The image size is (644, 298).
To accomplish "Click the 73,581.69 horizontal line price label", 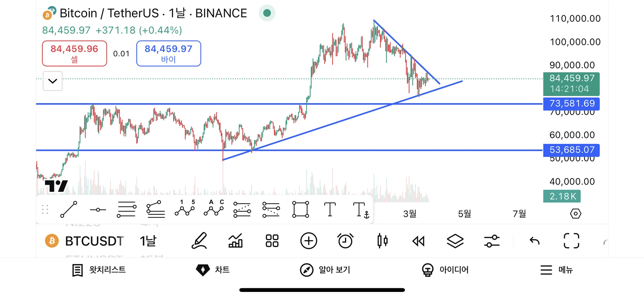I will click(x=571, y=103).
